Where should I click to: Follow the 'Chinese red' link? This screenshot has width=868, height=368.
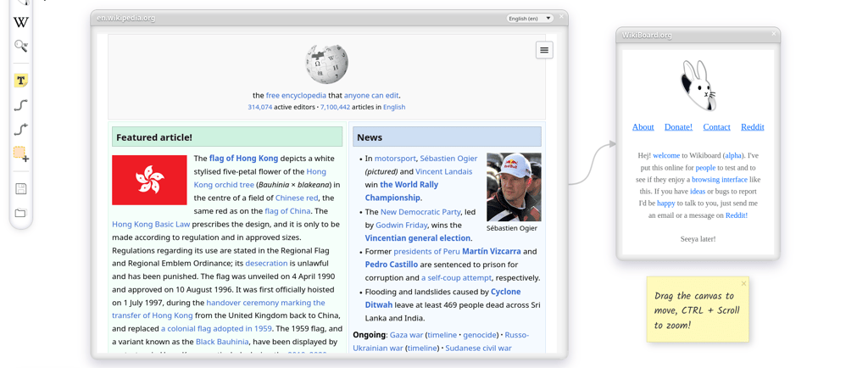click(297, 198)
